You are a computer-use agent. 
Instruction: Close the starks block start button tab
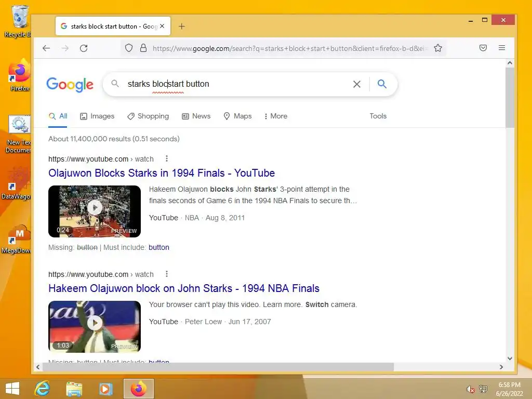click(162, 26)
